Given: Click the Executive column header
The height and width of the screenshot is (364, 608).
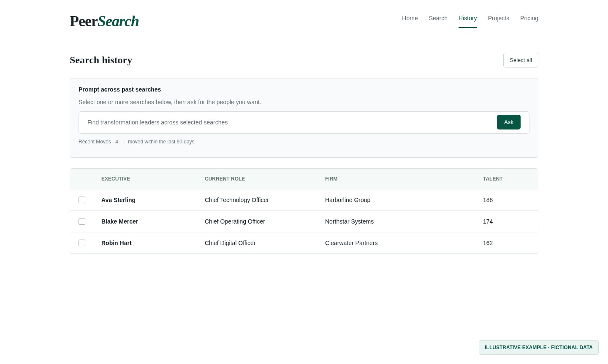Looking at the screenshot, I should click(x=116, y=179).
